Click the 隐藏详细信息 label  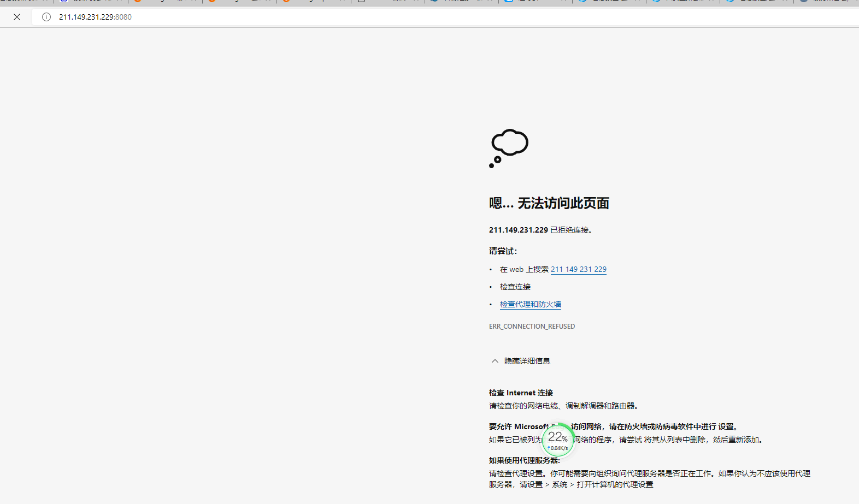click(527, 361)
